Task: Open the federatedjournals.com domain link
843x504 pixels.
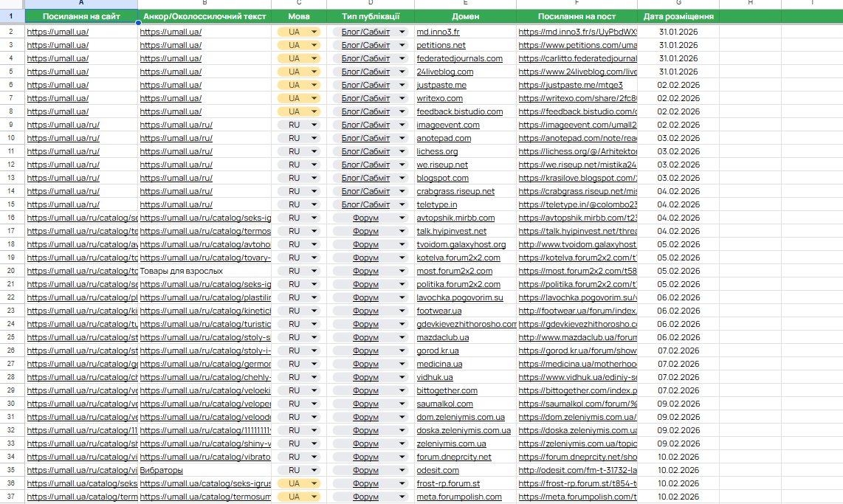Action: tap(460, 58)
